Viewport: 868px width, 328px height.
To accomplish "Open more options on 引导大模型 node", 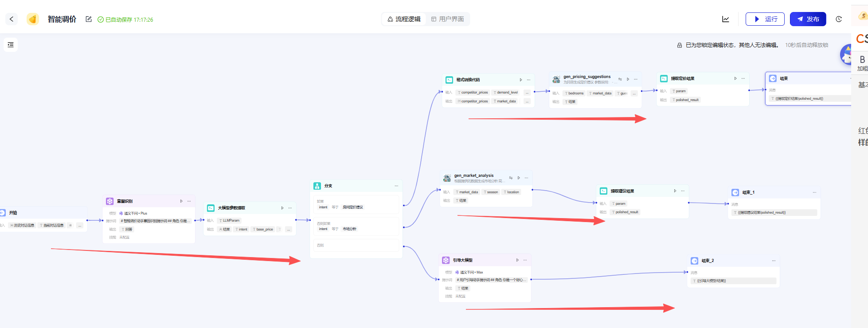I will pos(525,260).
